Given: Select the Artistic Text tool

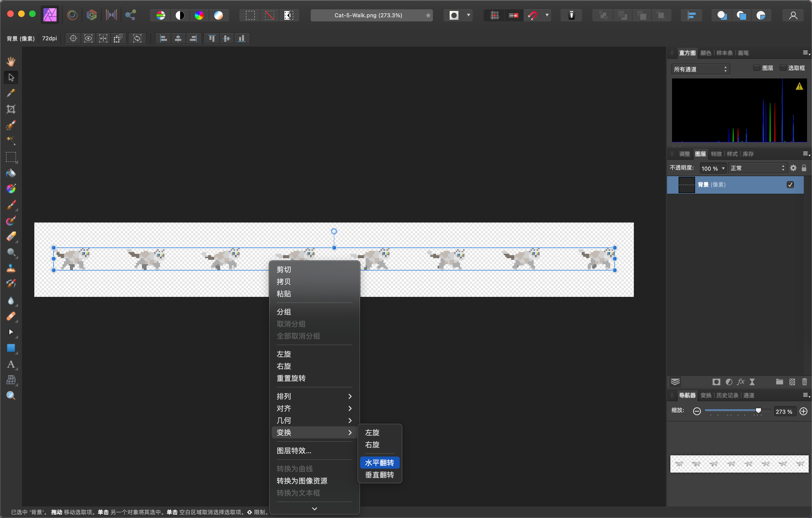Looking at the screenshot, I should [11, 364].
